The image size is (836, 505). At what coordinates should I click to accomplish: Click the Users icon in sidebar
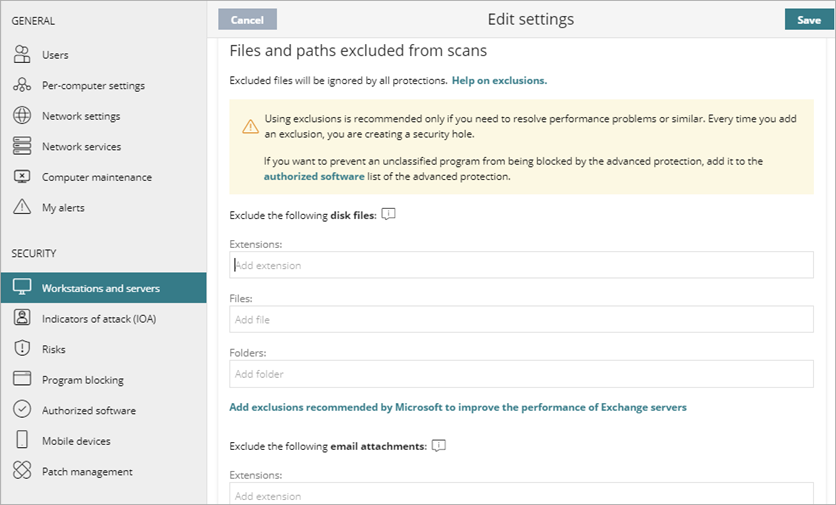(22, 55)
